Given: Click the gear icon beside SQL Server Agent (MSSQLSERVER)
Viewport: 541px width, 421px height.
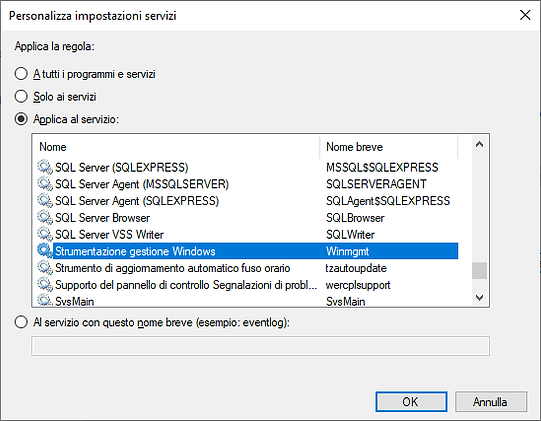Looking at the screenshot, I should (45, 184).
